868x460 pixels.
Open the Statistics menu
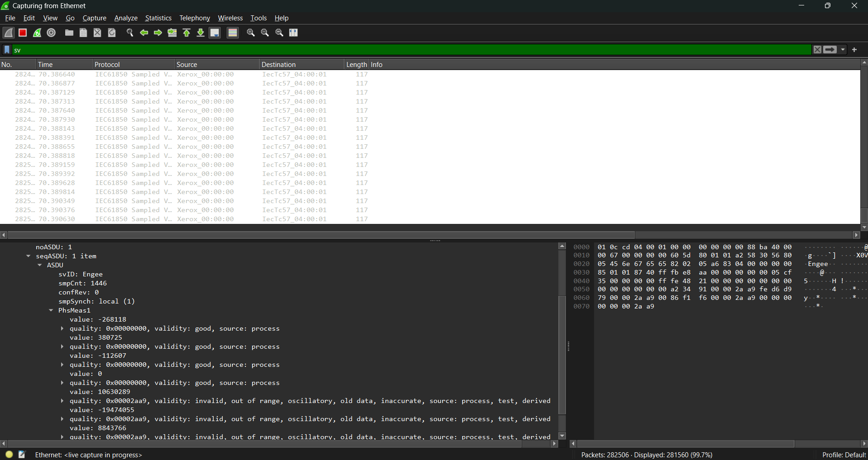tap(158, 18)
